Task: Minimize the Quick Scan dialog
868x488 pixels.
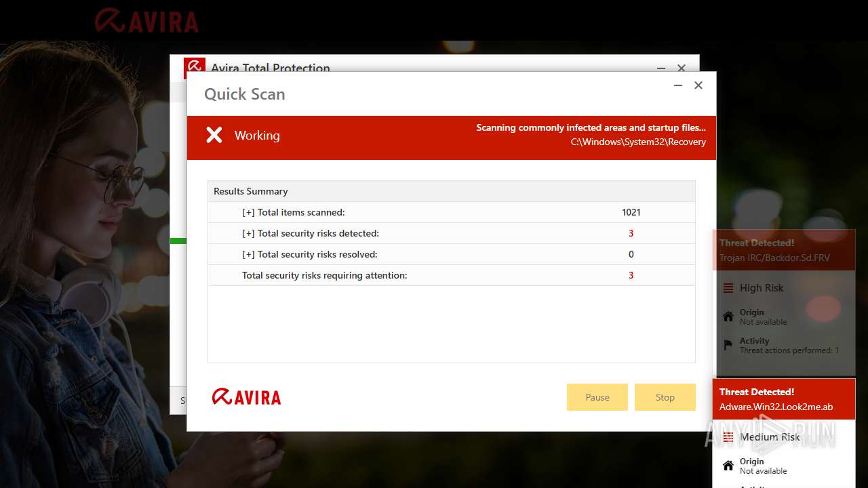Action: 677,85
